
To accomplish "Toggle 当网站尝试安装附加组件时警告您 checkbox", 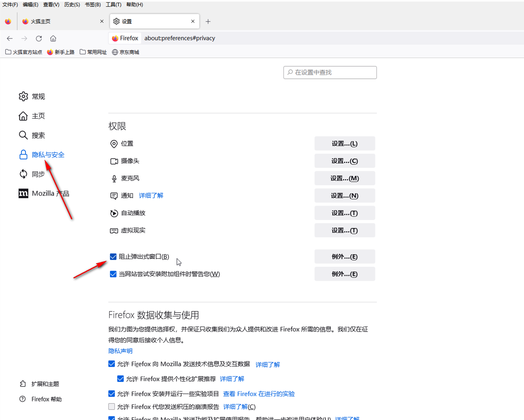I will click(113, 274).
